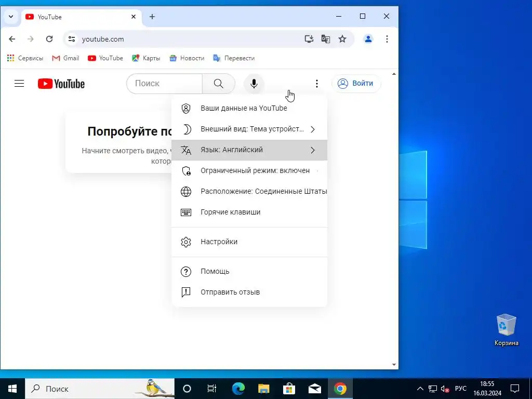Close the YouTube three-dot settings menu button

coord(316,84)
